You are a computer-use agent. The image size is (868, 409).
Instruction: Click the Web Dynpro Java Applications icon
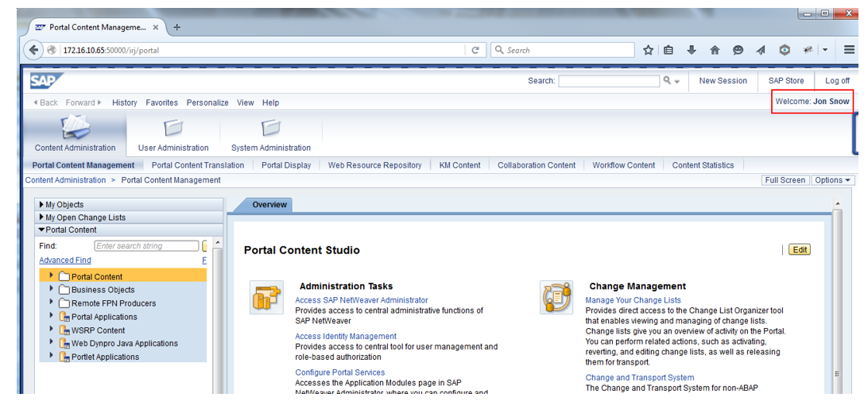click(x=64, y=343)
